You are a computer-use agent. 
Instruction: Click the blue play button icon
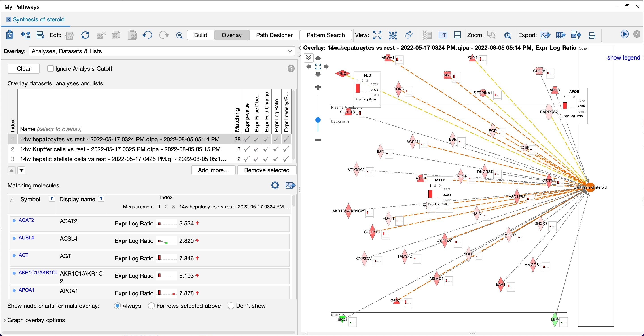click(x=625, y=34)
